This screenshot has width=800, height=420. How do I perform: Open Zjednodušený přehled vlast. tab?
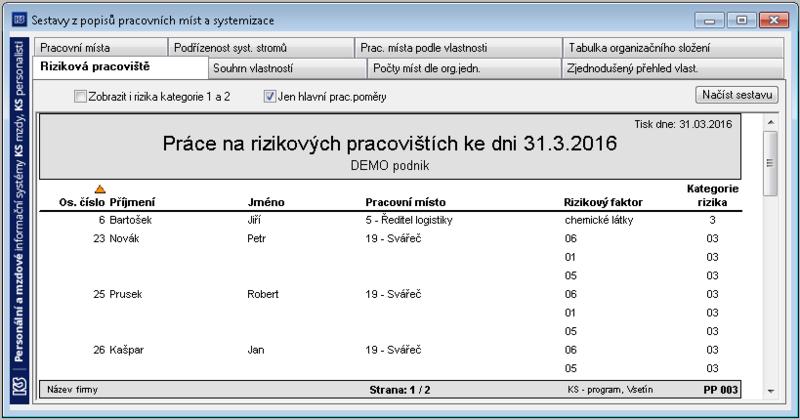[673, 68]
